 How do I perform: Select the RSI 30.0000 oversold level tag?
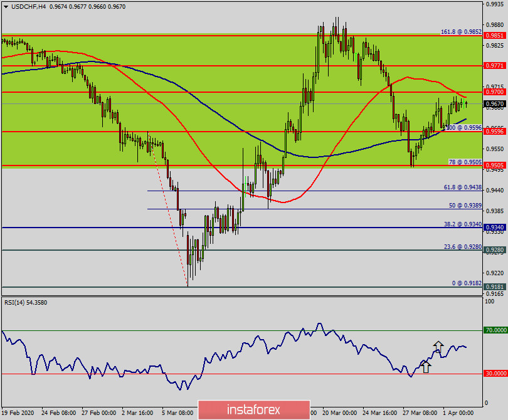(x=495, y=374)
